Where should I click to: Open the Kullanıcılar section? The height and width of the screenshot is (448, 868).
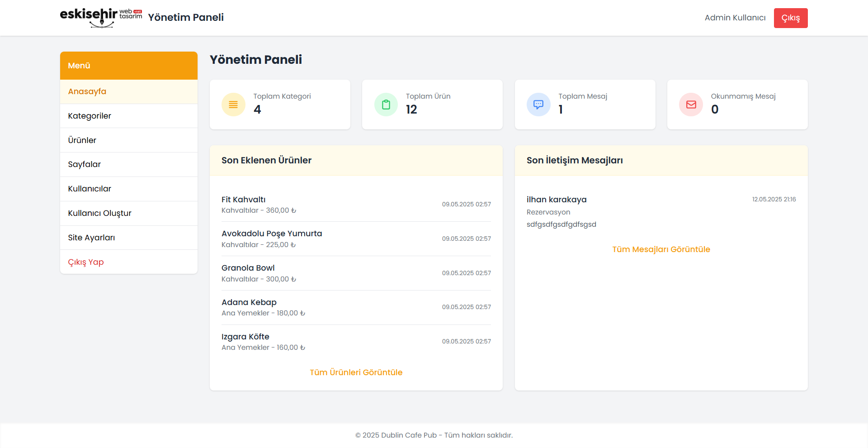point(90,189)
